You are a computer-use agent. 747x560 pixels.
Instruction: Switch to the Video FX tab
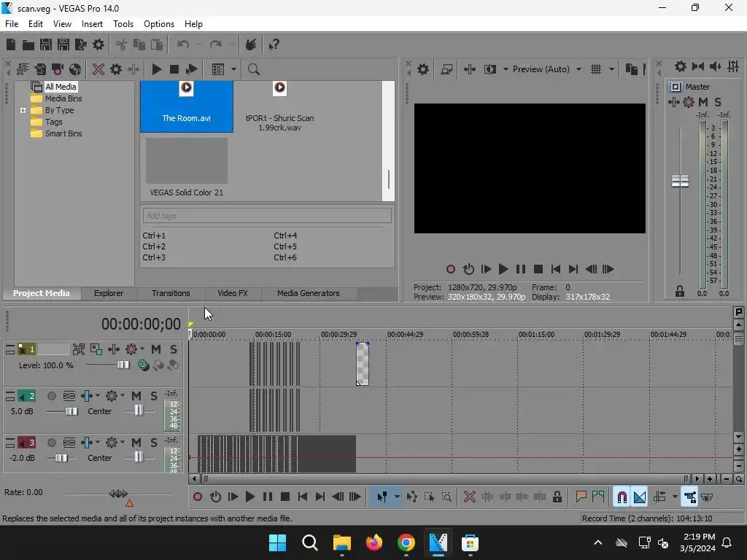point(233,293)
